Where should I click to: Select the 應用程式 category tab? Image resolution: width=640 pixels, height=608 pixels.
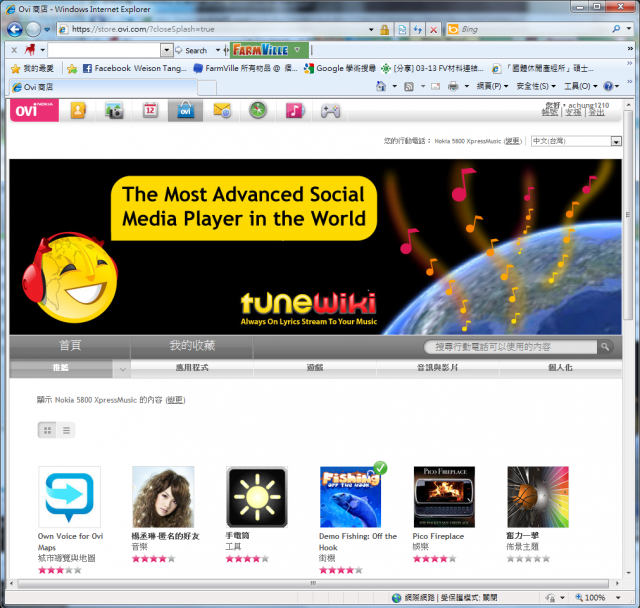[x=192, y=368]
